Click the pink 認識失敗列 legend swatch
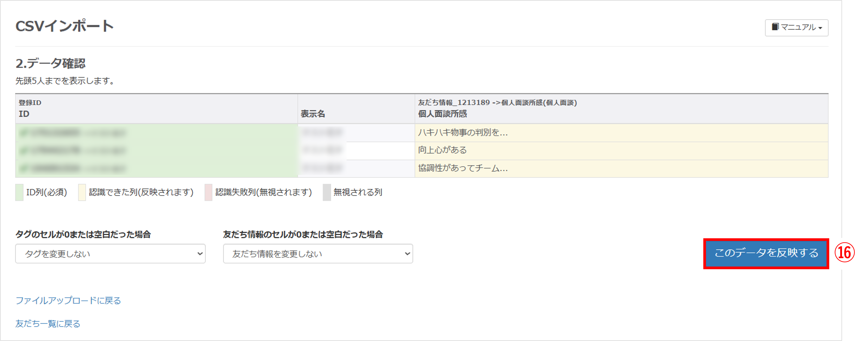 pyautogui.click(x=208, y=192)
